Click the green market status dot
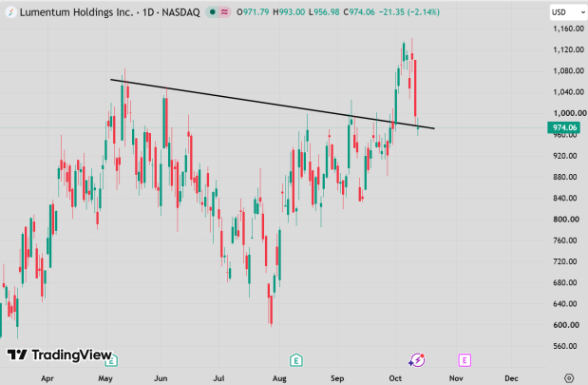588x385 pixels. (x=213, y=12)
